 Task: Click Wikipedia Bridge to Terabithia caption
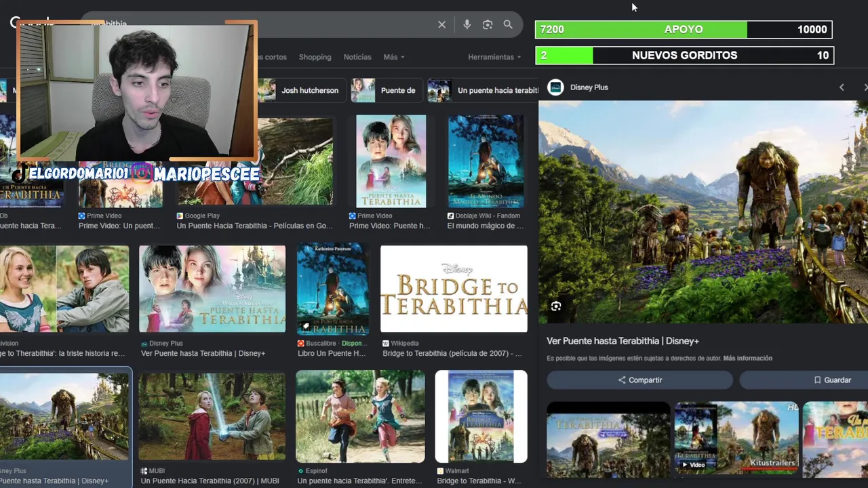(452, 353)
